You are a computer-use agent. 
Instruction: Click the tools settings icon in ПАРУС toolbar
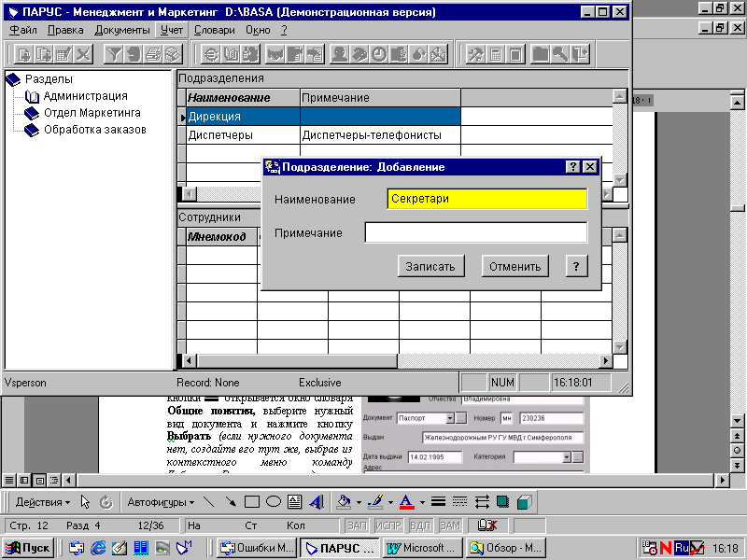coord(475,54)
